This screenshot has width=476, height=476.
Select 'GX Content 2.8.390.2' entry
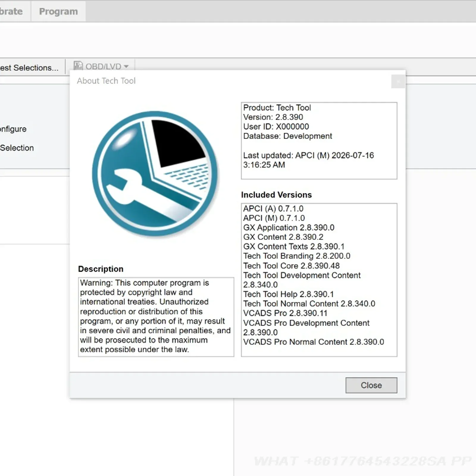coord(283,237)
